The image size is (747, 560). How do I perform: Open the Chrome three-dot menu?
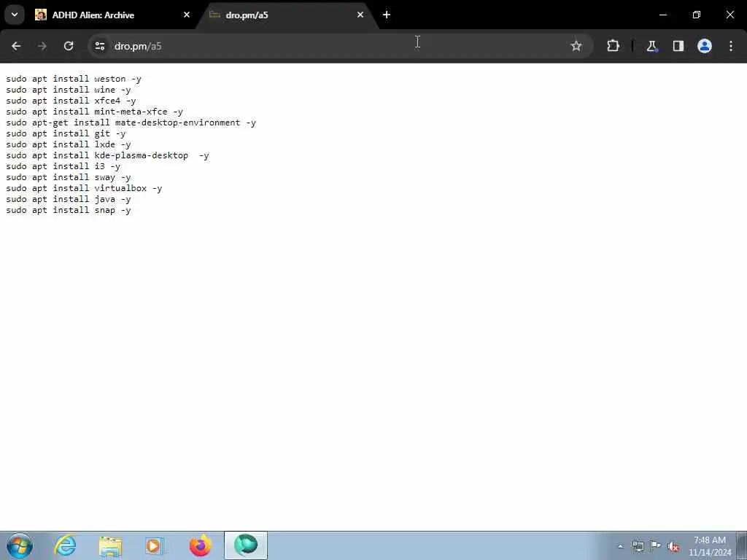(731, 46)
